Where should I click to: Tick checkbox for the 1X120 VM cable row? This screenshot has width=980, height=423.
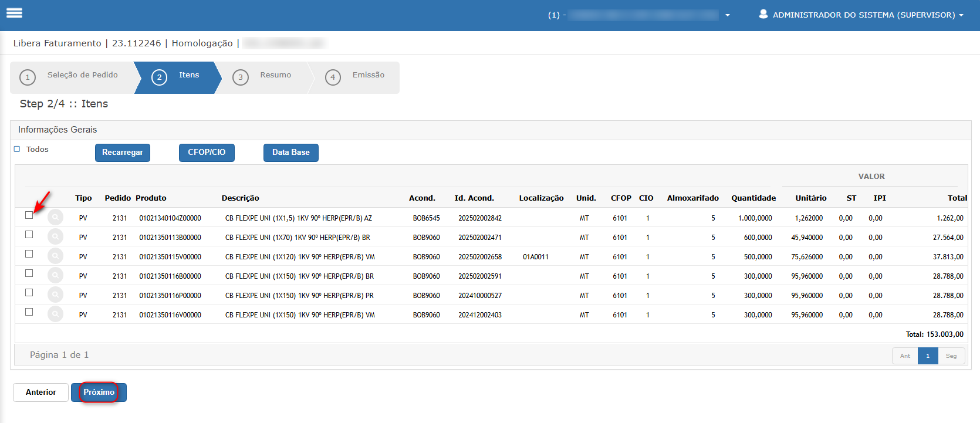click(29, 254)
